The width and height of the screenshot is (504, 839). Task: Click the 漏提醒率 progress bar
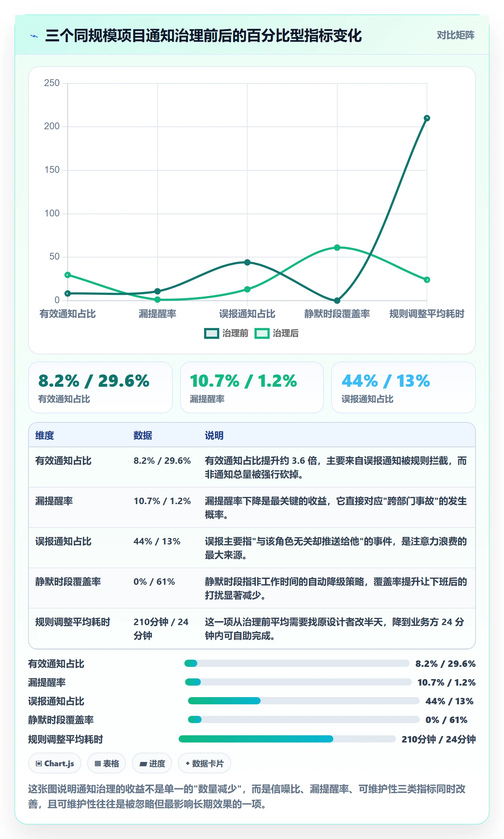[x=298, y=682]
